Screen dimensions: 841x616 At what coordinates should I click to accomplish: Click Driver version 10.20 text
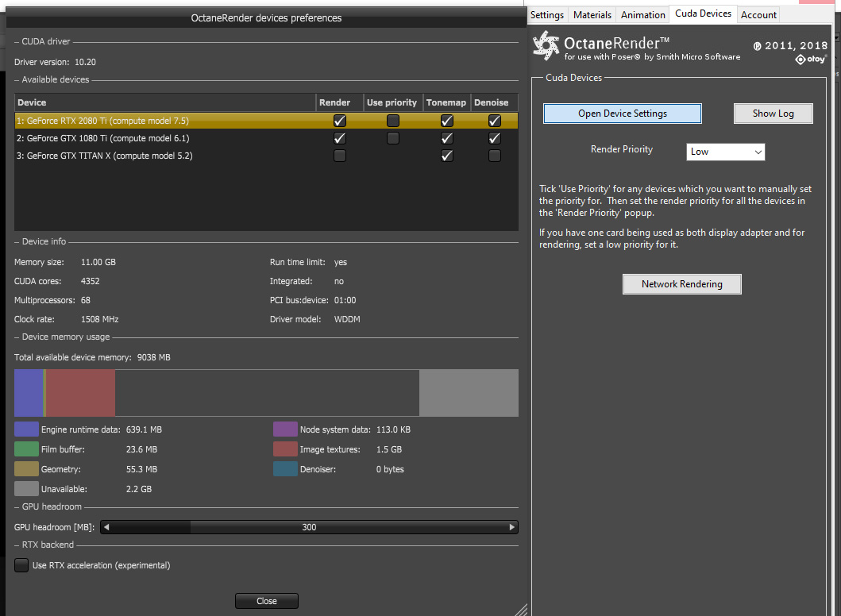tap(55, 62)
